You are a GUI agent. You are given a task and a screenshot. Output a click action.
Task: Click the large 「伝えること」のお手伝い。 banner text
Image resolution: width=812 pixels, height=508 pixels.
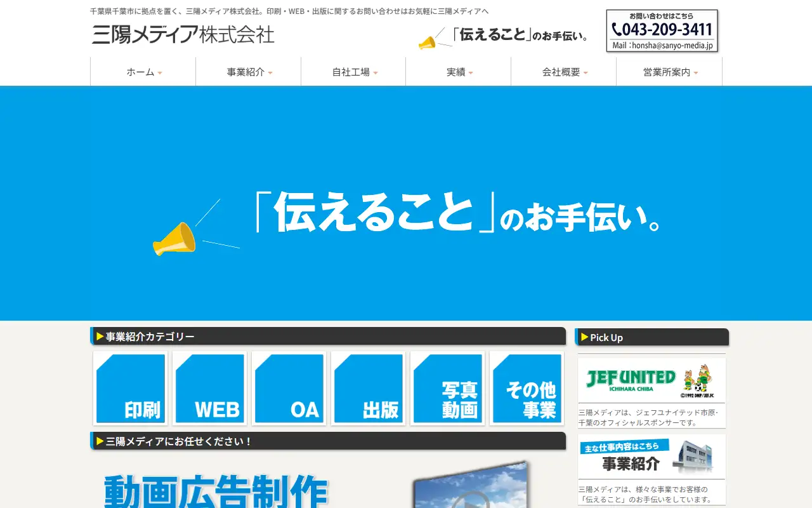pyautogui.click(x=457, y=213)
